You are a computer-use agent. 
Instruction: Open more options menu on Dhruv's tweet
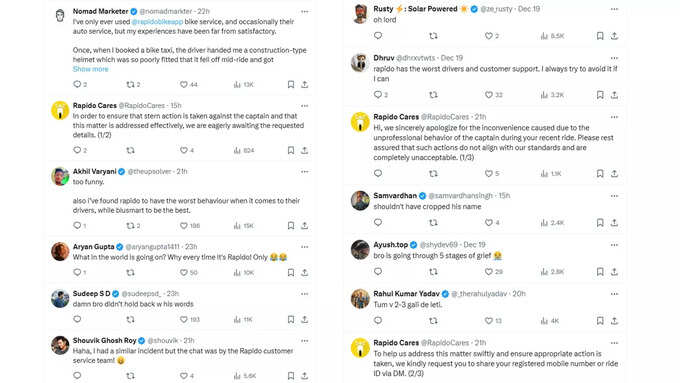pyautogui.click(x=615, y=58)
